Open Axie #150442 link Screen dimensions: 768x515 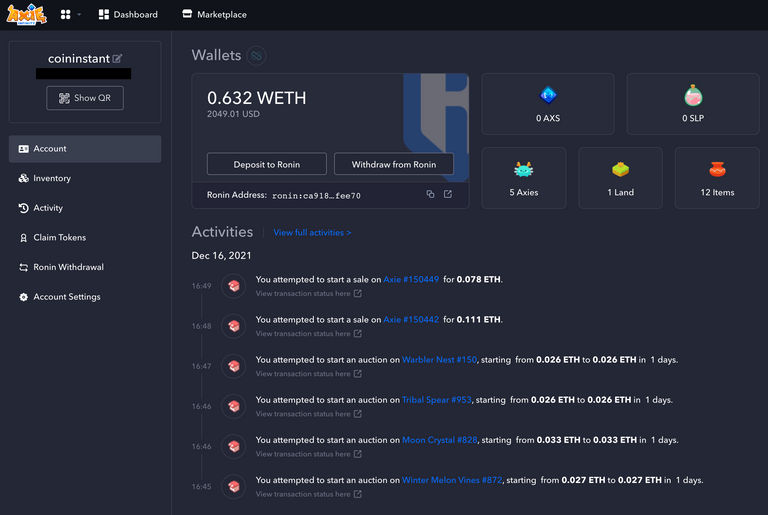click(x=411, y=319)
